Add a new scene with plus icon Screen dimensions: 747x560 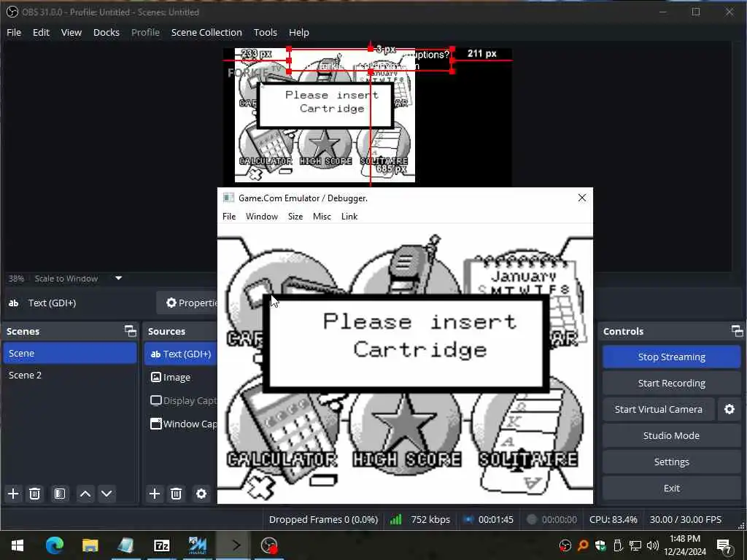point(13,494)
